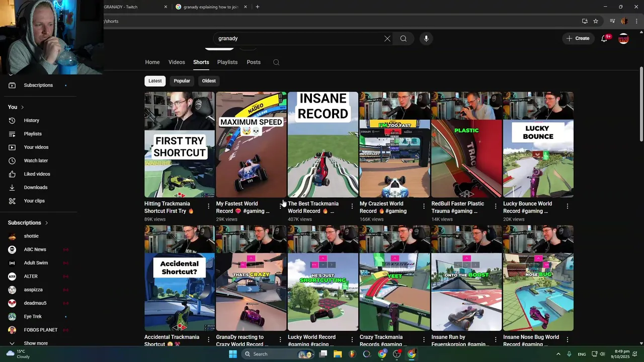Expand the You section

click(x=16, y=107)
